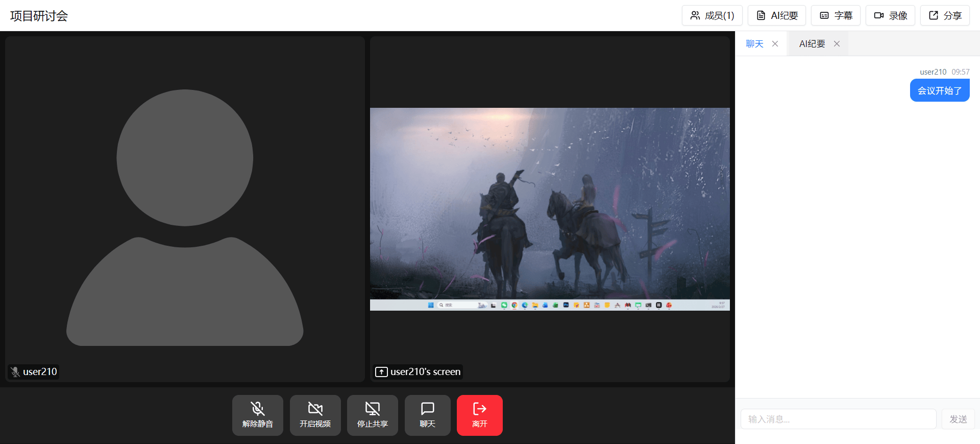Close the AI纪要 side tab
This screenshot has height=444, width=980.
click(837, 44)
